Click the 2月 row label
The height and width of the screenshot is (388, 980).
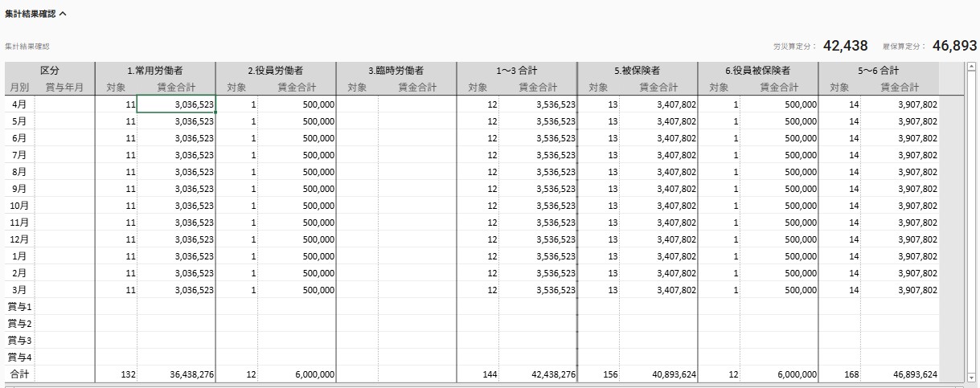(19, 273)
